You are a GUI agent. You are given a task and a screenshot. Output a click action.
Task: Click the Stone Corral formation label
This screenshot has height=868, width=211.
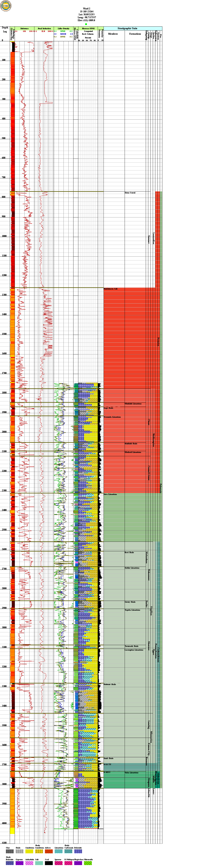point(130,193)
